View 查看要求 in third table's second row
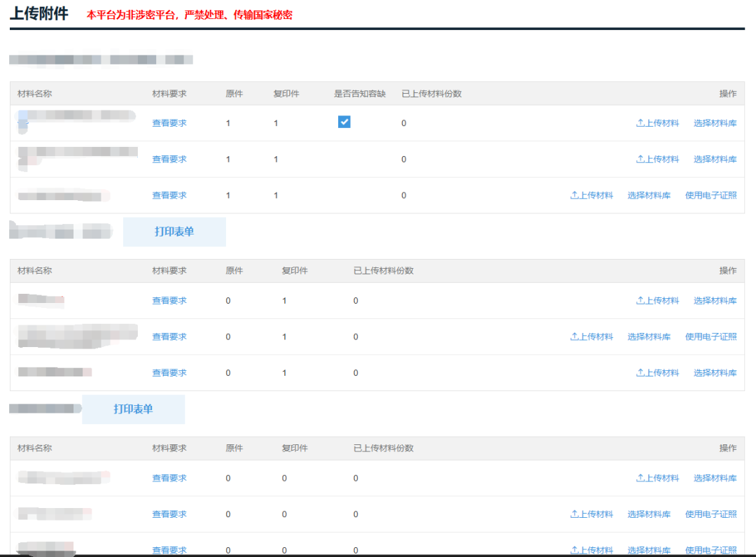 169,514
